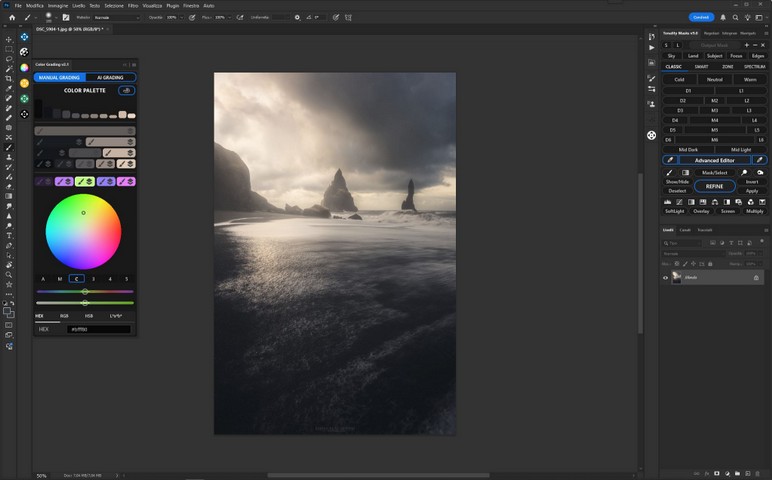Select the Zoom magnifier tool

9,274
